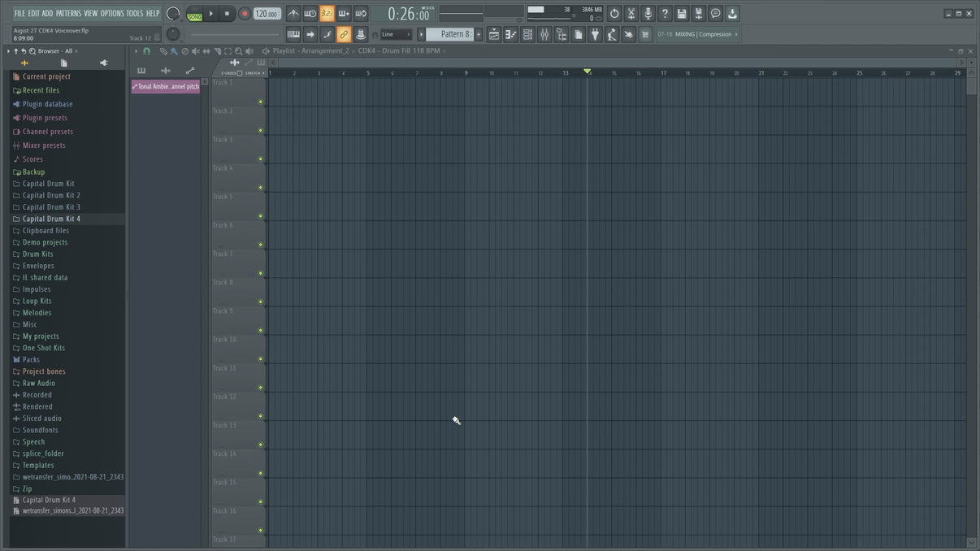The width and height of the screenshot is (980, 551).
Task: Select Plugin database in the browser
Action: tap(47, 104)
